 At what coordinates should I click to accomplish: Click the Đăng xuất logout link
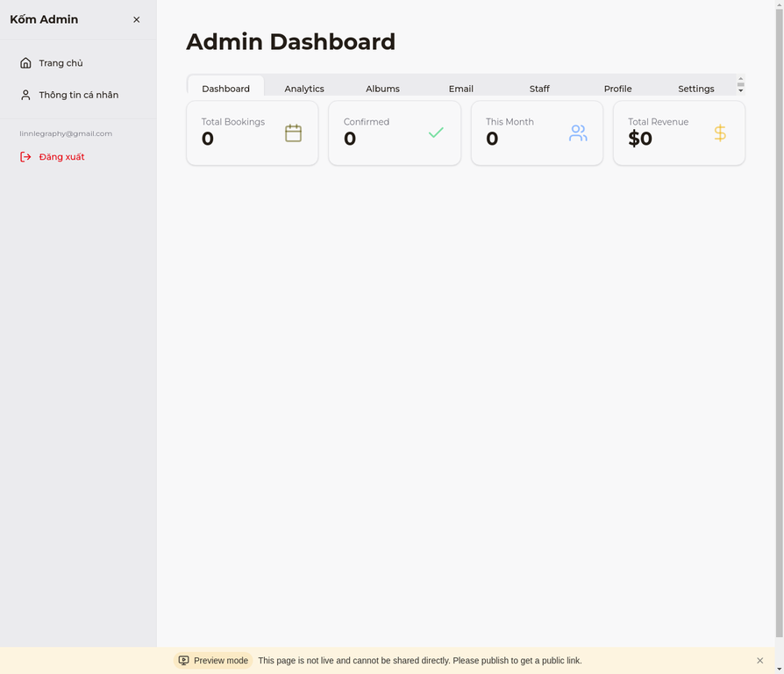pyautogui.click(x=61, y=157)
